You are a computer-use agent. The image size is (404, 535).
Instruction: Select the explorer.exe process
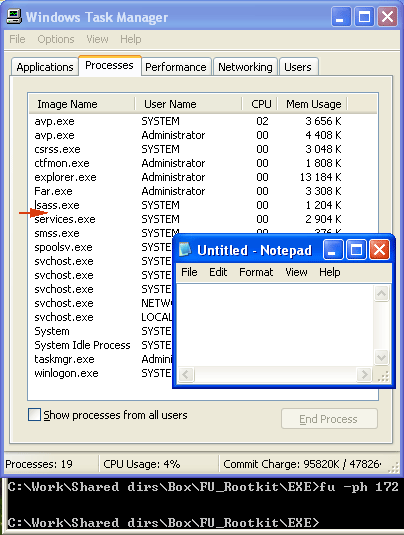(203, 177)
